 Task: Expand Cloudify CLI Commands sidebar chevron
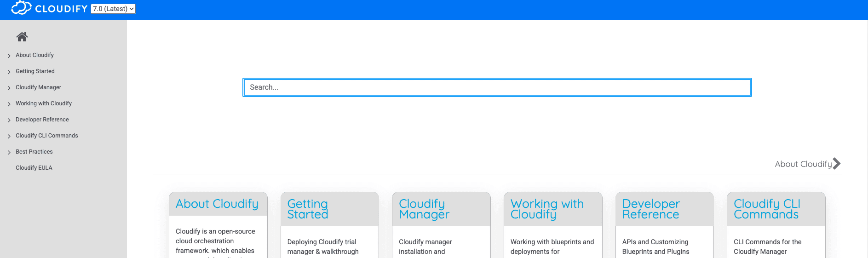(x=9, y=136)
